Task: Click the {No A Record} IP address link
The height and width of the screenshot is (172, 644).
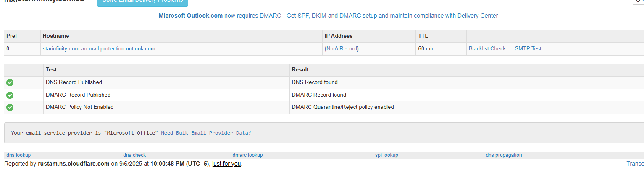Action: pyautogui.click(x=342, y=49)
